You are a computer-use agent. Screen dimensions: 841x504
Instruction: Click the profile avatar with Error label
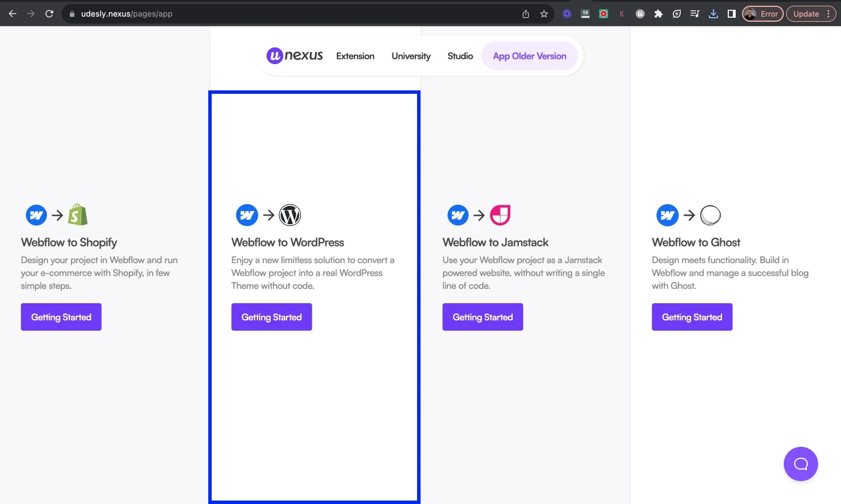[x=763, y=14]
